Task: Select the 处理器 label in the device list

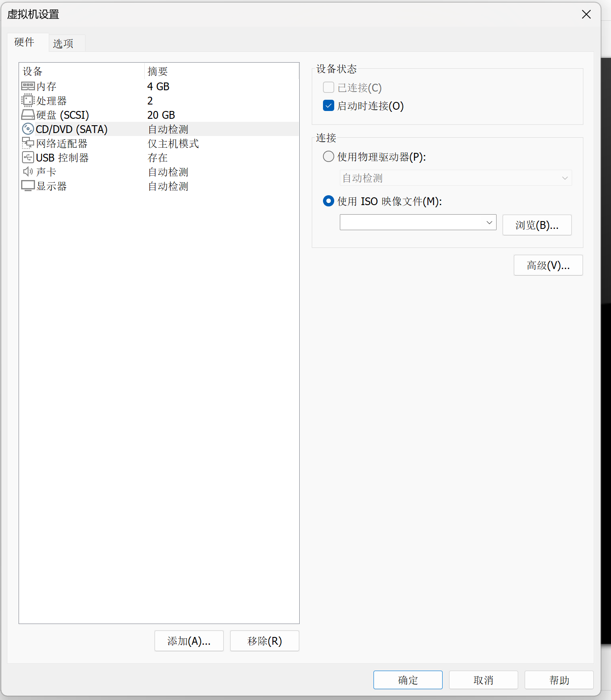Action: tap(52, 101)
